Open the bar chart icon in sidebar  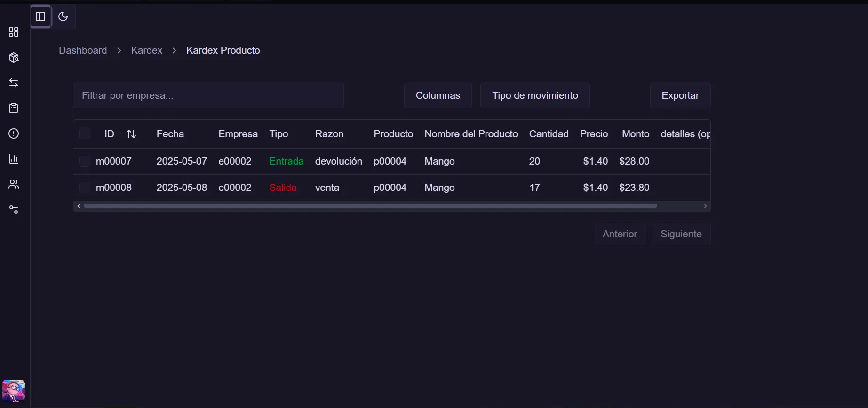[14, 159]
